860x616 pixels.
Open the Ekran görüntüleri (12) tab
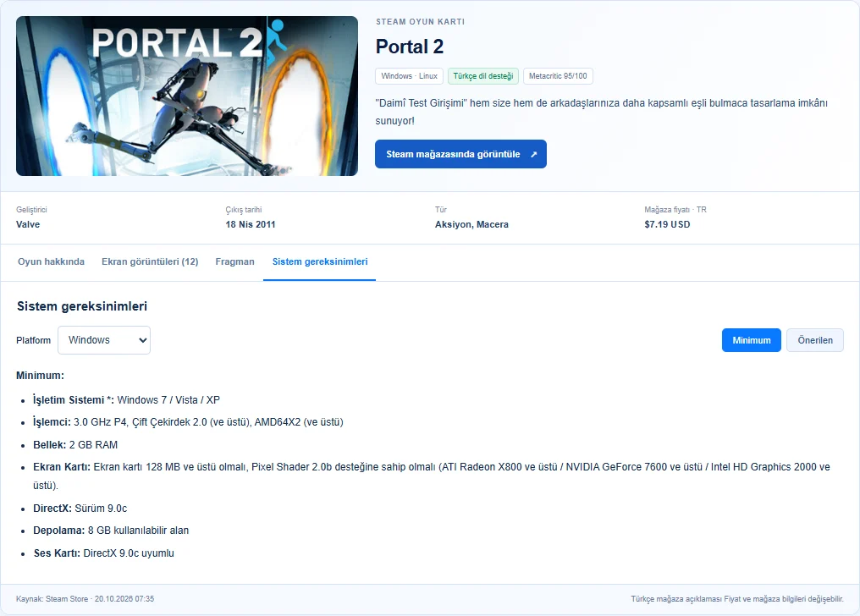(150, 261)
